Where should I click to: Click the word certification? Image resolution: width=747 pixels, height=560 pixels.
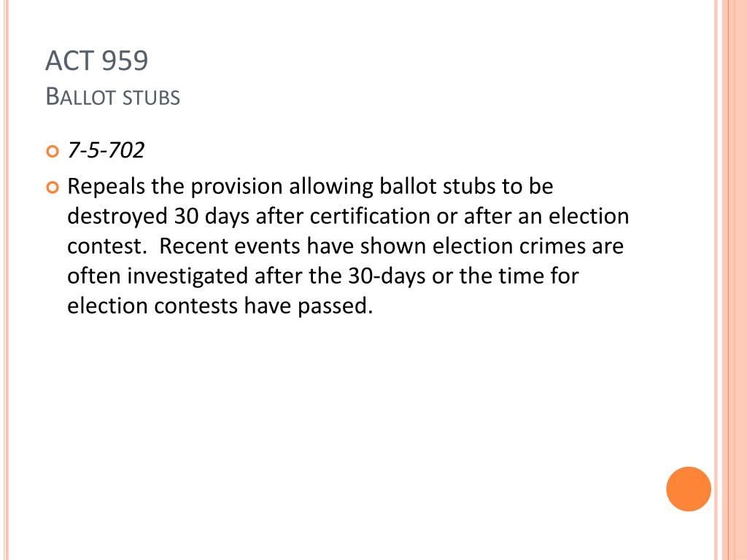[x=370, y=216]
